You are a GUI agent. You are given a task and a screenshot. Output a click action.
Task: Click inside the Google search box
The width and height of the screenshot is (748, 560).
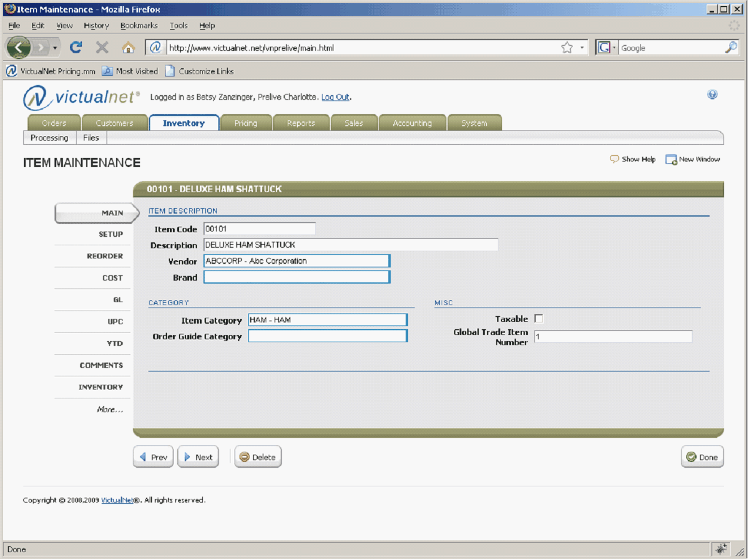tap(671, 48)
